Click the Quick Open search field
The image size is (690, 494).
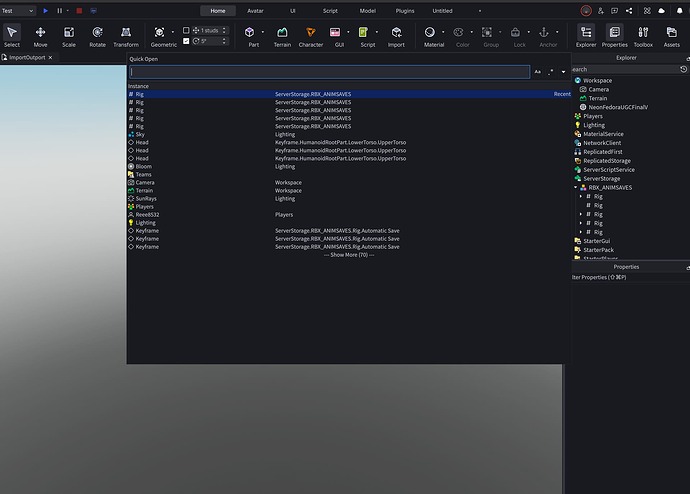[330, 72]
